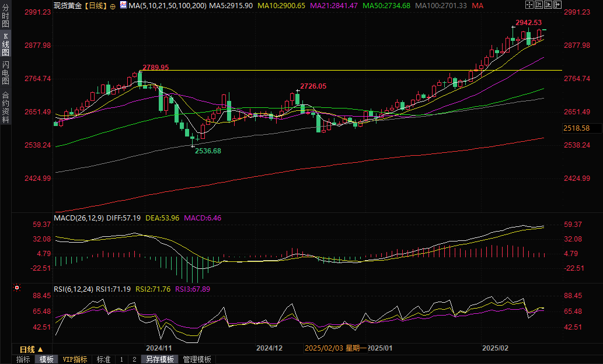
Task: Select template number 2 in bottom bar
Action: pyautogui.click(x=134, y=359)
